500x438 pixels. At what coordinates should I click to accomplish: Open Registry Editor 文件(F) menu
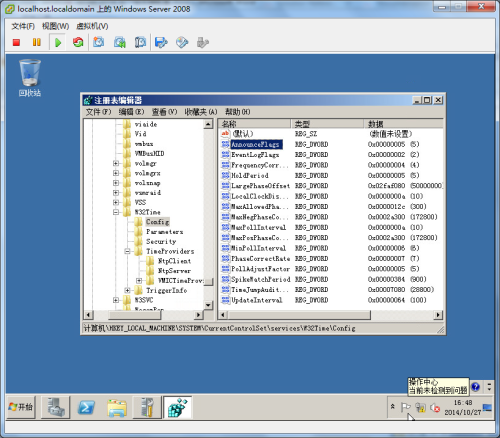click(98, 112)
